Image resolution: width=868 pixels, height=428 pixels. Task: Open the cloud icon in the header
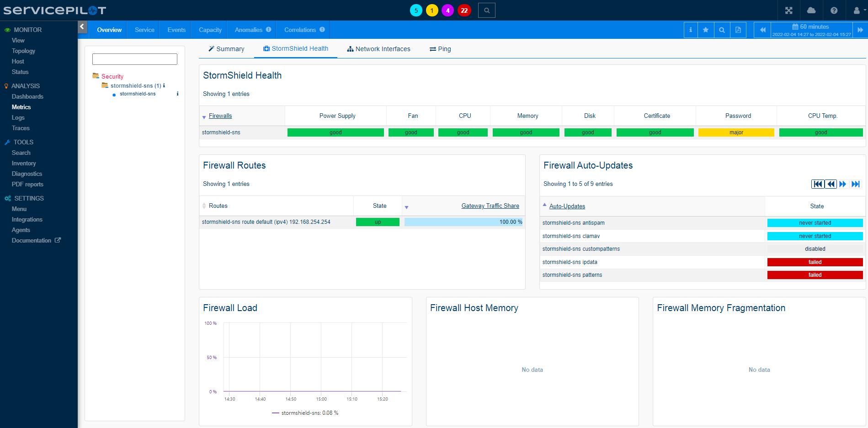tap(811, 11)
